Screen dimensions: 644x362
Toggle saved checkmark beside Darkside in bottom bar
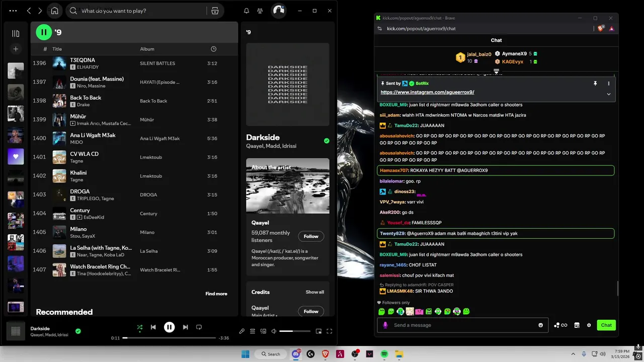(78, 331)
